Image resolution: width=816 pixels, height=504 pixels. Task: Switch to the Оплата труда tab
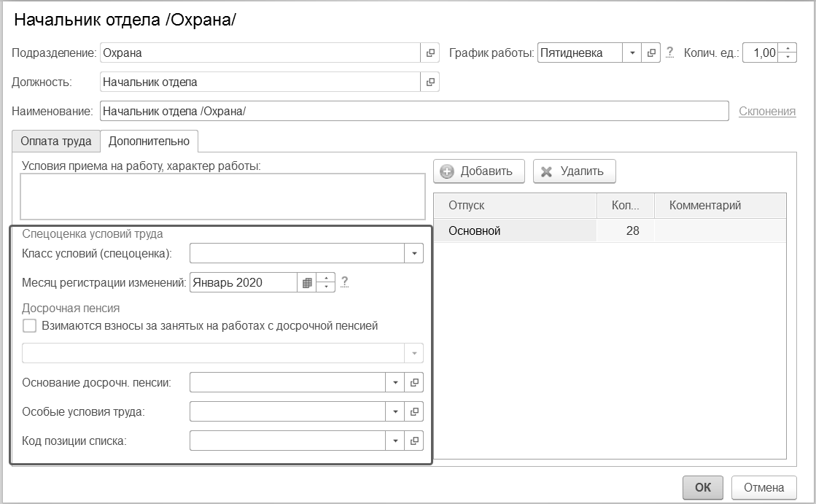[56, 141]
